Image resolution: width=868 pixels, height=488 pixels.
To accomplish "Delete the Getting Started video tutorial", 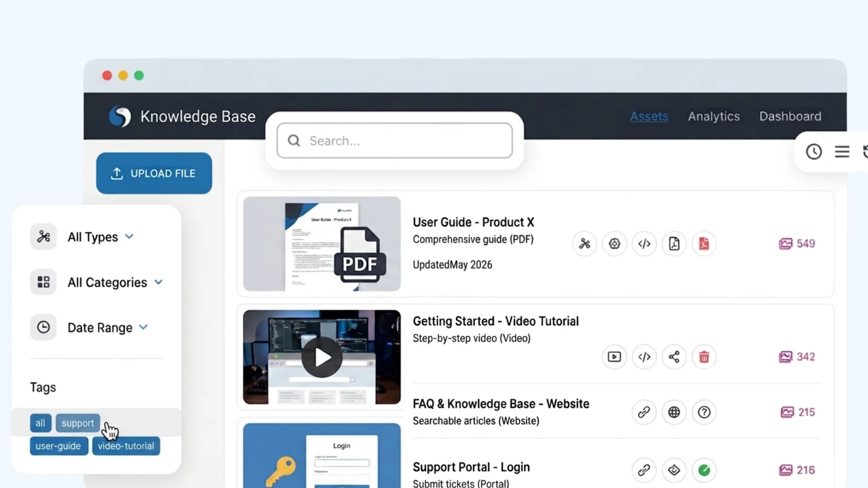I will pyautogui.click(x=704, y=357).
